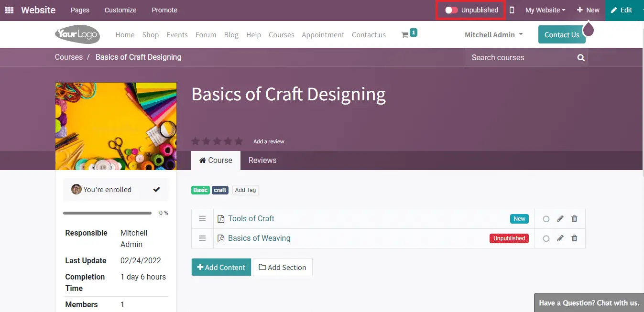Click the Edit button in top bar
Viewport: 644px width, 312px height.
point(622,10)
